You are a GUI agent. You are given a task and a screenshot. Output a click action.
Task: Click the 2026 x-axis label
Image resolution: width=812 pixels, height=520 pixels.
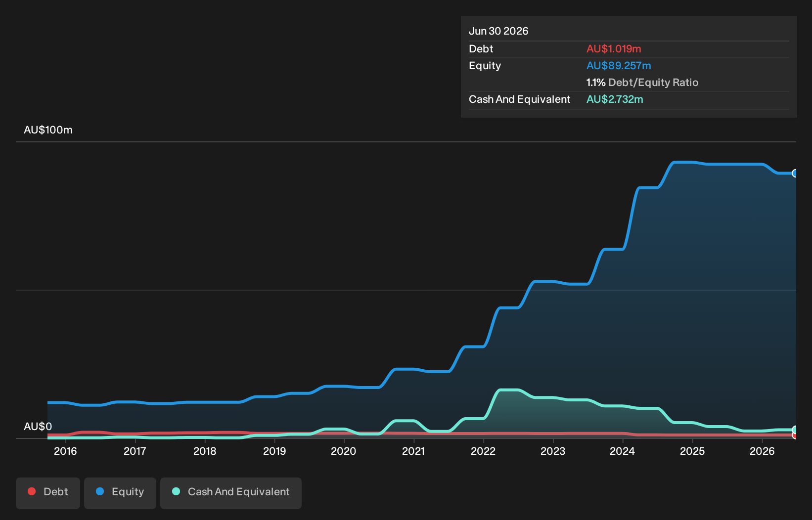(x=762, y=451)
